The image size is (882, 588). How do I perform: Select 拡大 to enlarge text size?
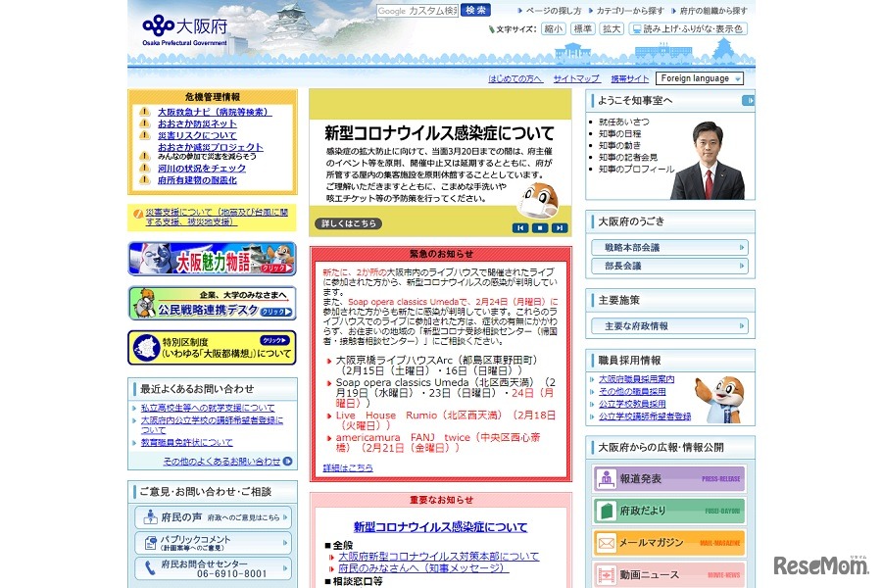611,28
